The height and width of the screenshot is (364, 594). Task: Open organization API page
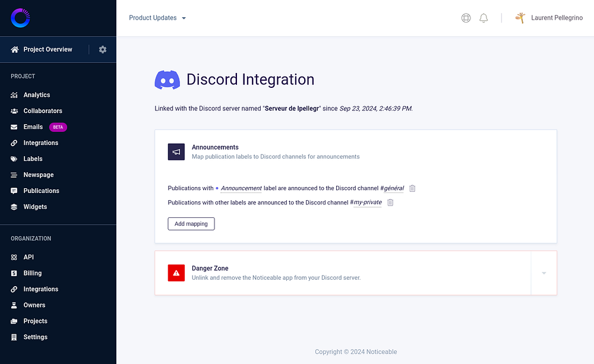click(29, 257)
